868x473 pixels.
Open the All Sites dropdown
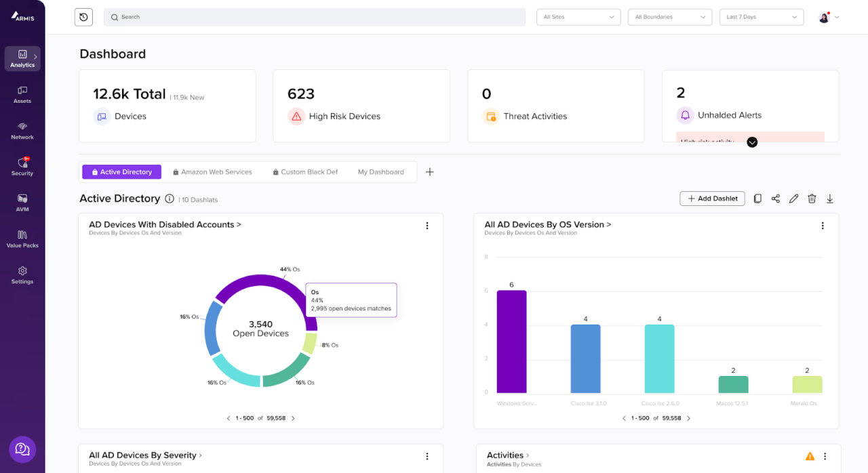click(x=578, y=17)
